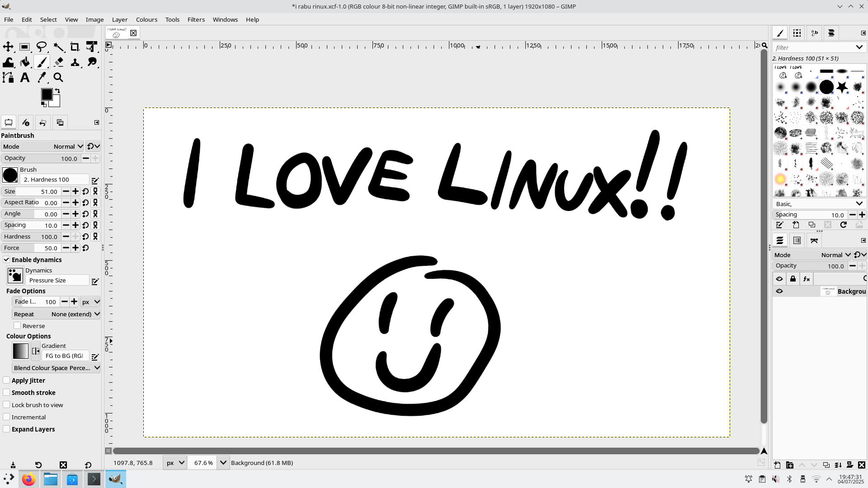Select the Fuzzy Select wand tool
Image resolution: width=868 pixels, height=488 pixels.
pyautogui.click(x=58, y=47)
